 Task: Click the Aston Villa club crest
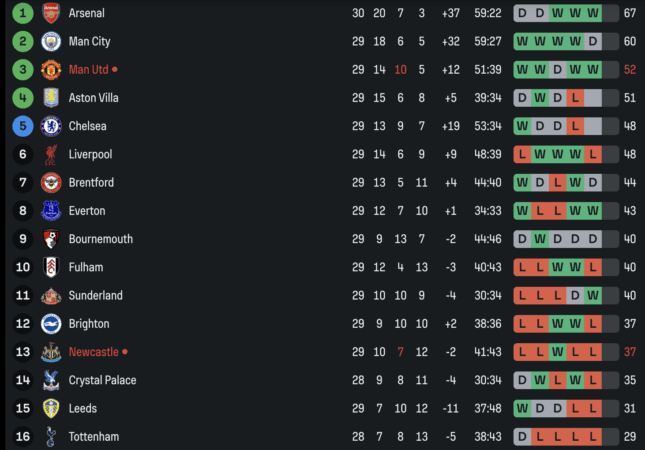coord(51,98)
